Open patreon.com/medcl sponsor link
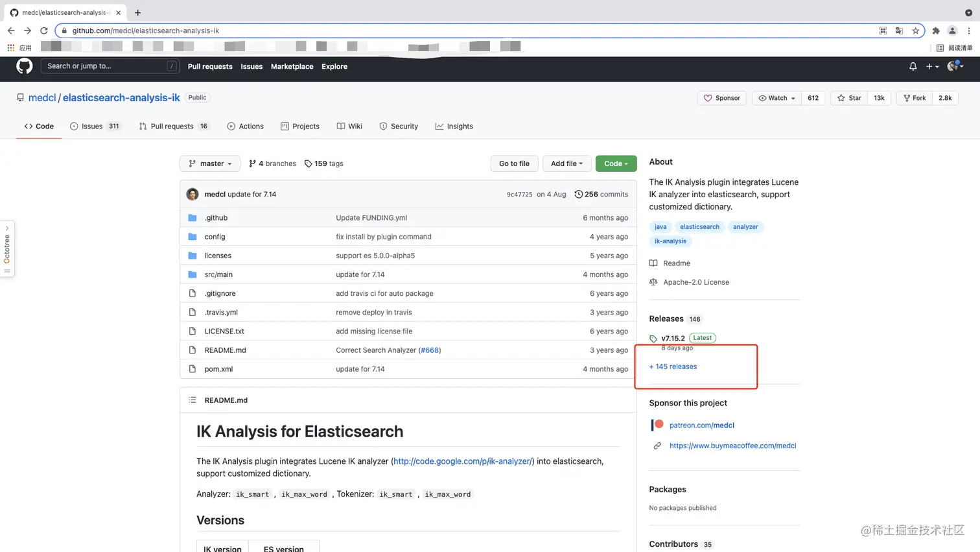Screen dimensions: 980x552 (701, 426)
